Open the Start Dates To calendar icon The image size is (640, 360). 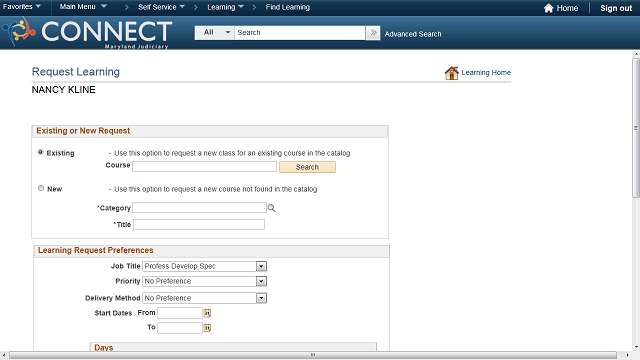(207, 328)
